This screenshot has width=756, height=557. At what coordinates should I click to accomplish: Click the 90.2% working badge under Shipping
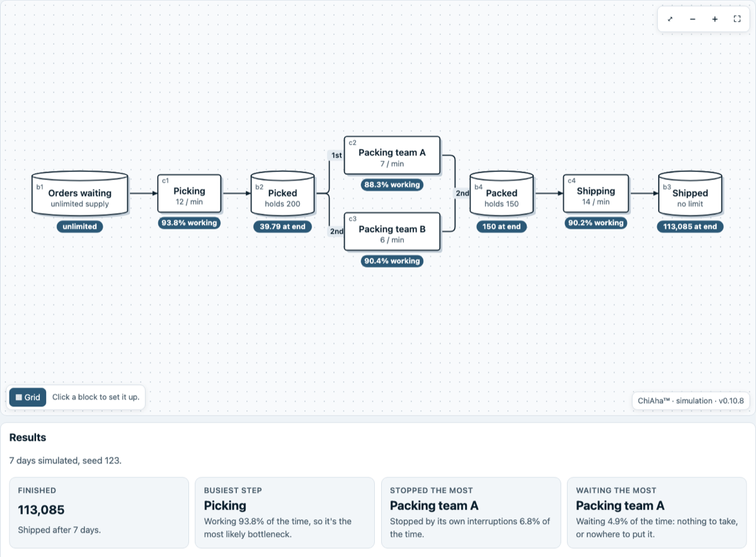pos(596,222)
